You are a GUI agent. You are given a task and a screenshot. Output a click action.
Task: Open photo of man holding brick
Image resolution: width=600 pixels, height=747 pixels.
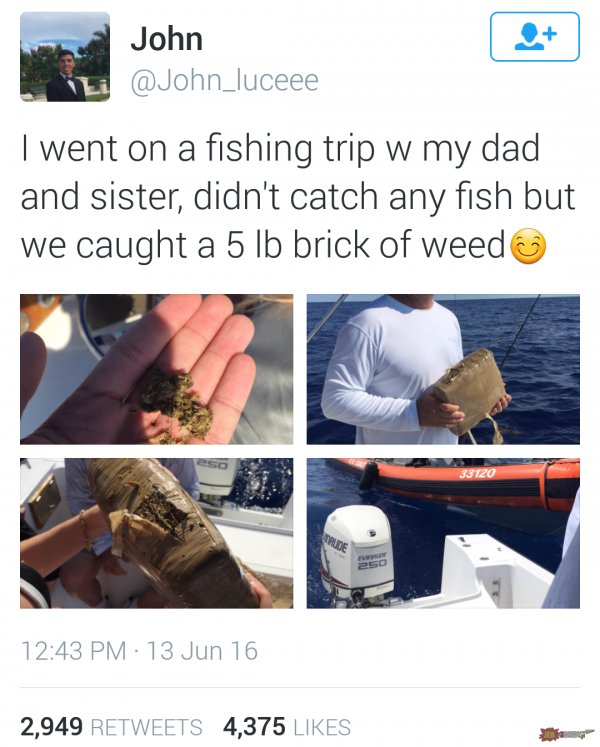tap(443, 369)
